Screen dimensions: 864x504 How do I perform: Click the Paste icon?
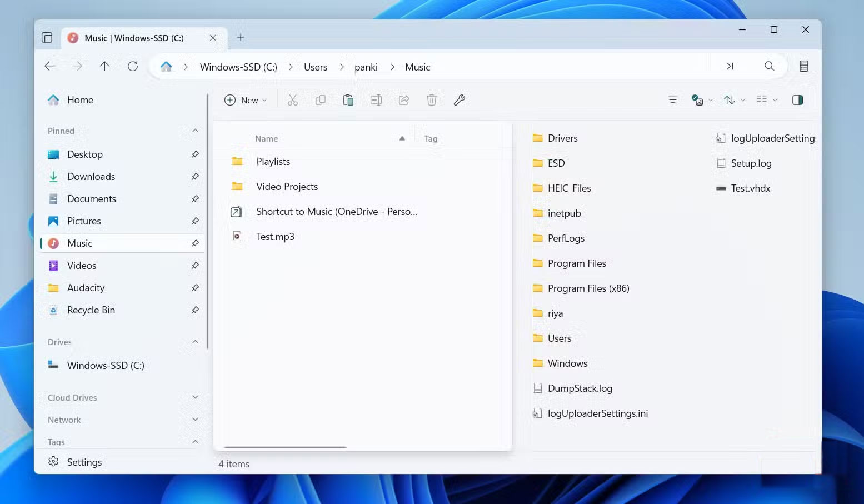coord(348,100)
